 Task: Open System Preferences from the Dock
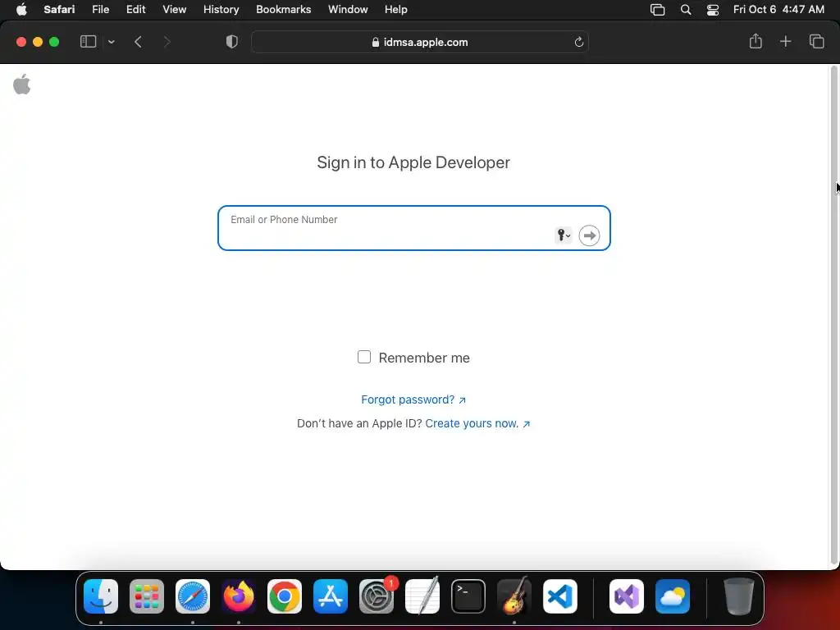pos(376,596)
